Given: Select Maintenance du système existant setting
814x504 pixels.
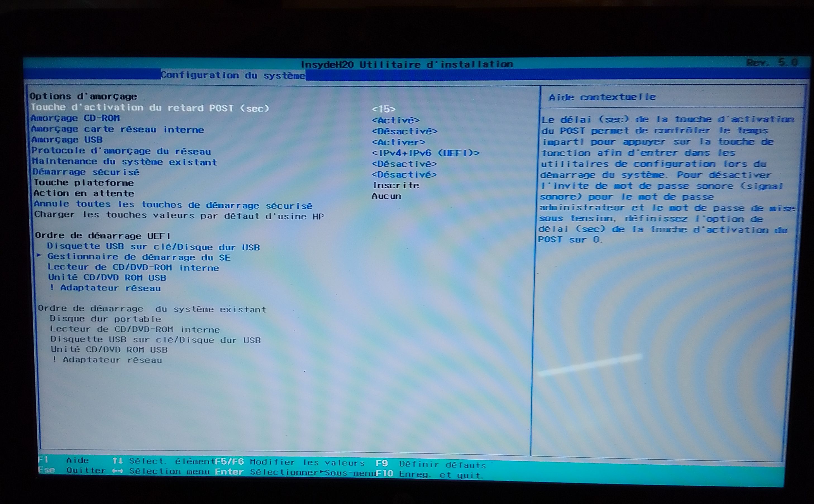Looking at the screenshot, I should click(124, 162).
